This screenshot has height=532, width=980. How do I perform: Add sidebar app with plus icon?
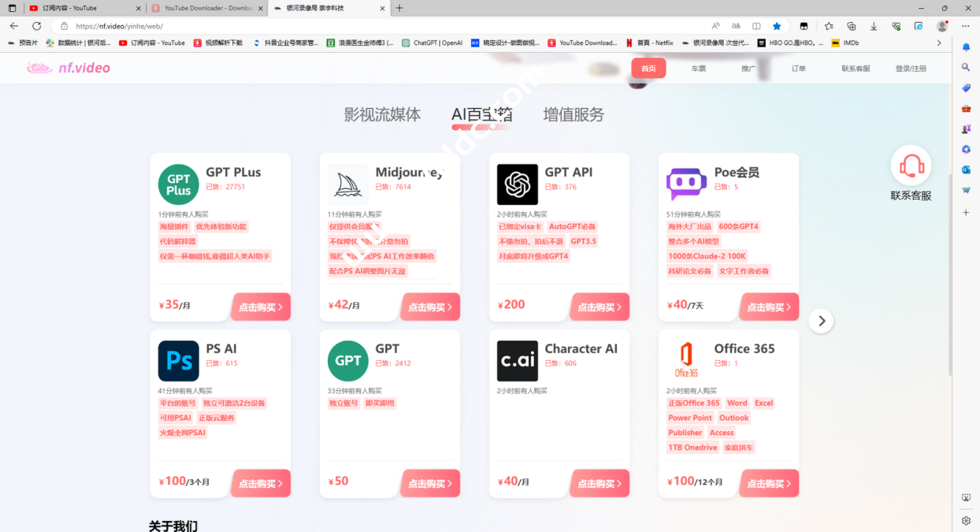966,213
